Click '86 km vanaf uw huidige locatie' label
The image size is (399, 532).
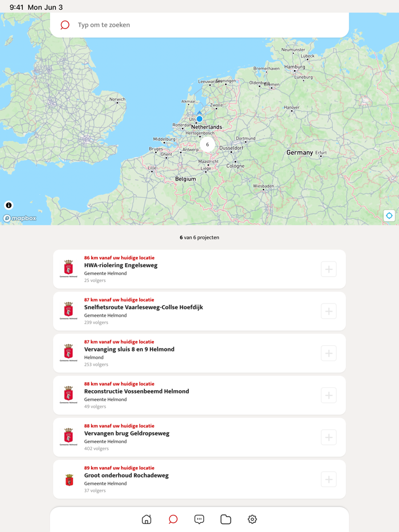(119, 258)
